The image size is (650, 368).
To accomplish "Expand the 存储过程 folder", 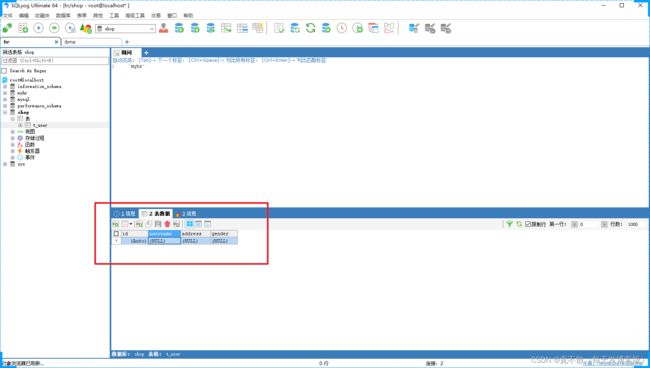I will click(12, 138).
